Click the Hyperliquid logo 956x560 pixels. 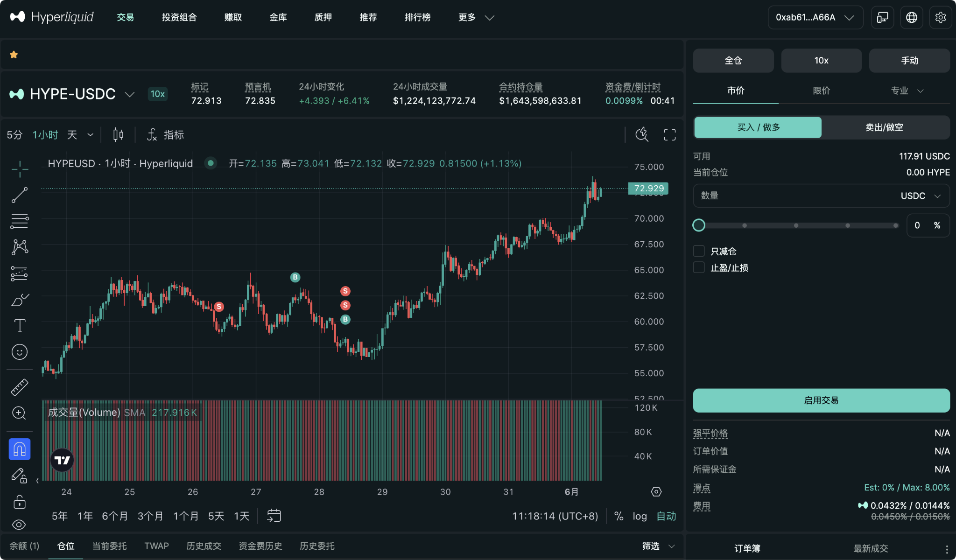click(x=52, y=17)
